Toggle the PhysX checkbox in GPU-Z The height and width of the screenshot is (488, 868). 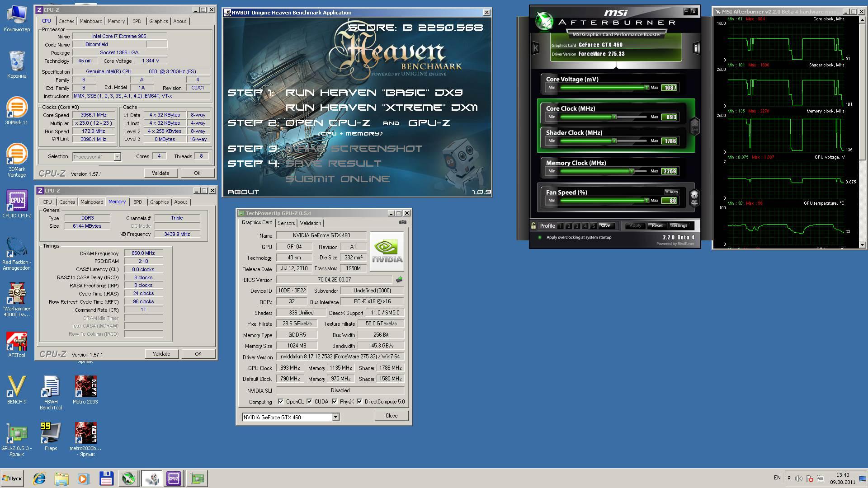335,401
